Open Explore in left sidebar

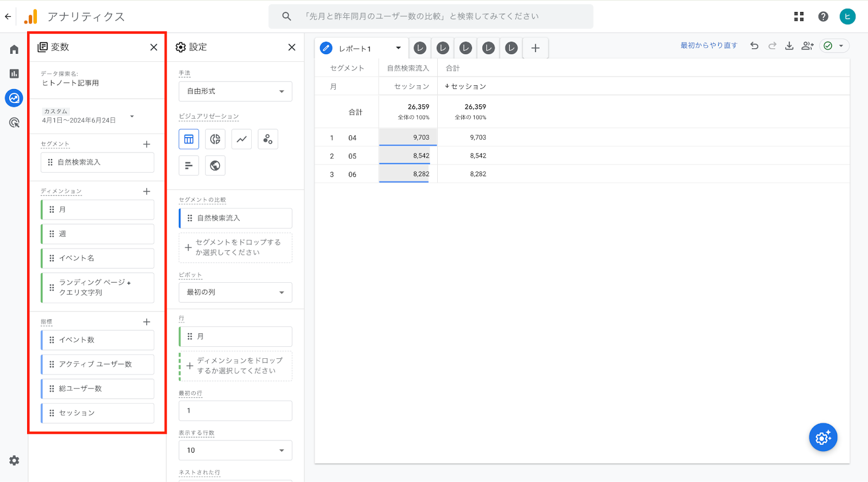pos(14,98)
